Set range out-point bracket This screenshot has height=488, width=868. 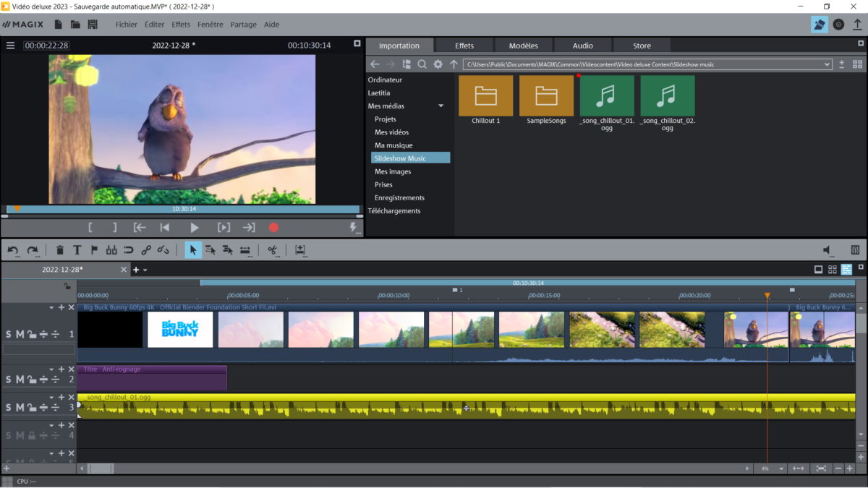114,227
